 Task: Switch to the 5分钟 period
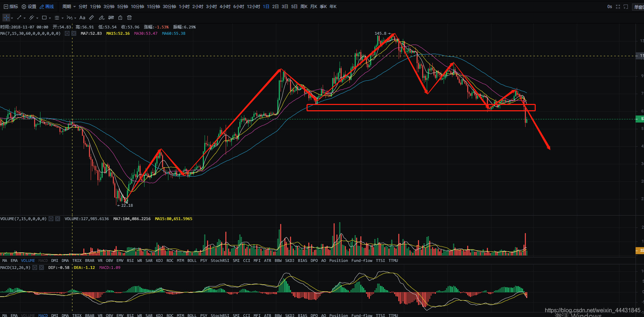[x=123, y=7]
